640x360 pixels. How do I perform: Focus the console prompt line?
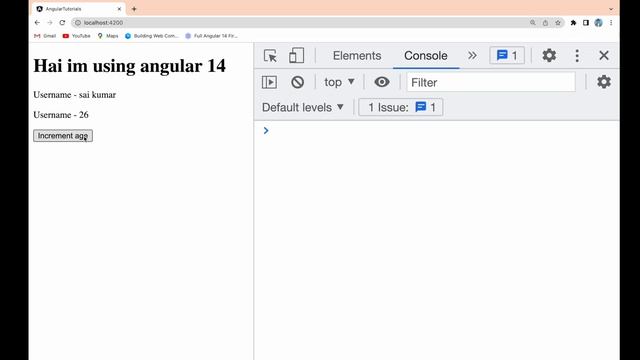437,131
